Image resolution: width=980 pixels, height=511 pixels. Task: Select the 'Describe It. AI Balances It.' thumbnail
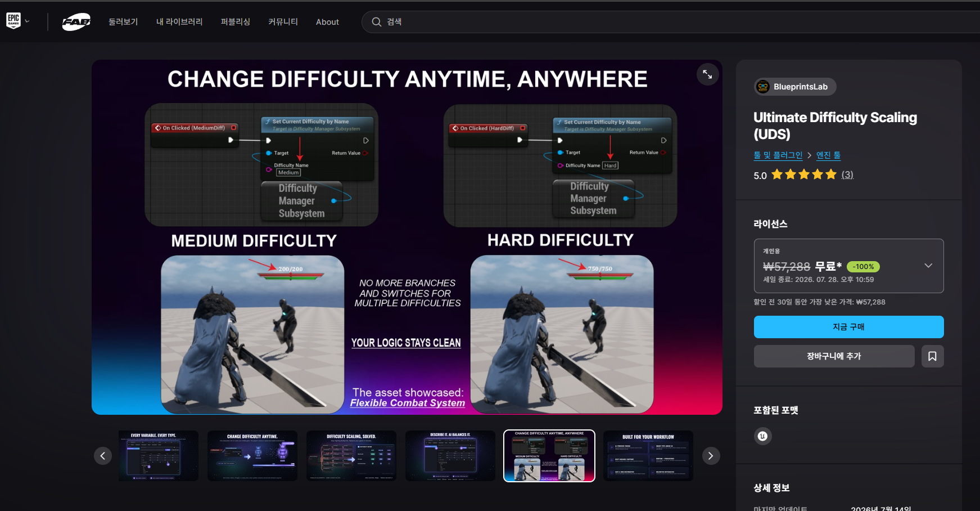450,456
